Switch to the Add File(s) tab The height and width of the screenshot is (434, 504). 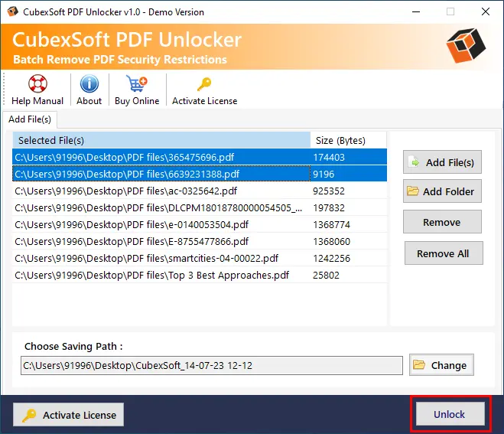tap(30, 119)
